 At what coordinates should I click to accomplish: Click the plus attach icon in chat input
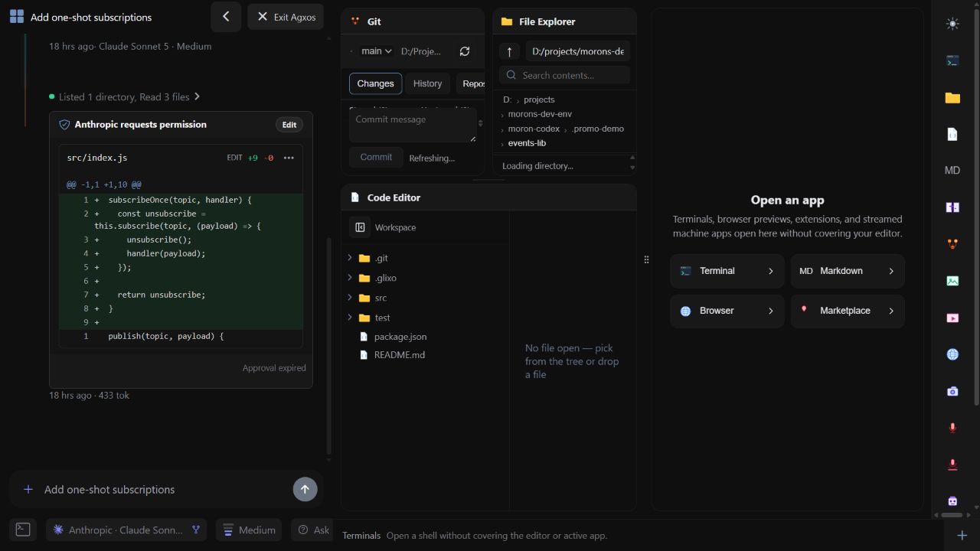[28, 489]
